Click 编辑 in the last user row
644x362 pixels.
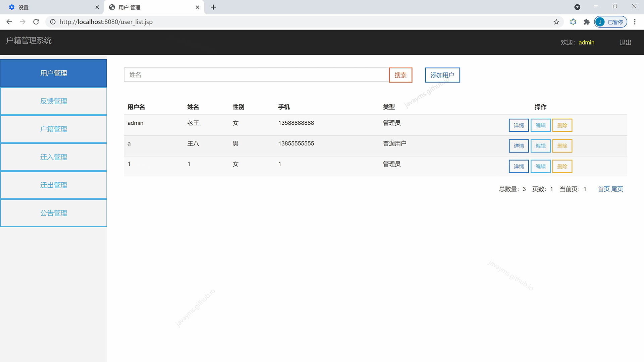click(540, 166)
